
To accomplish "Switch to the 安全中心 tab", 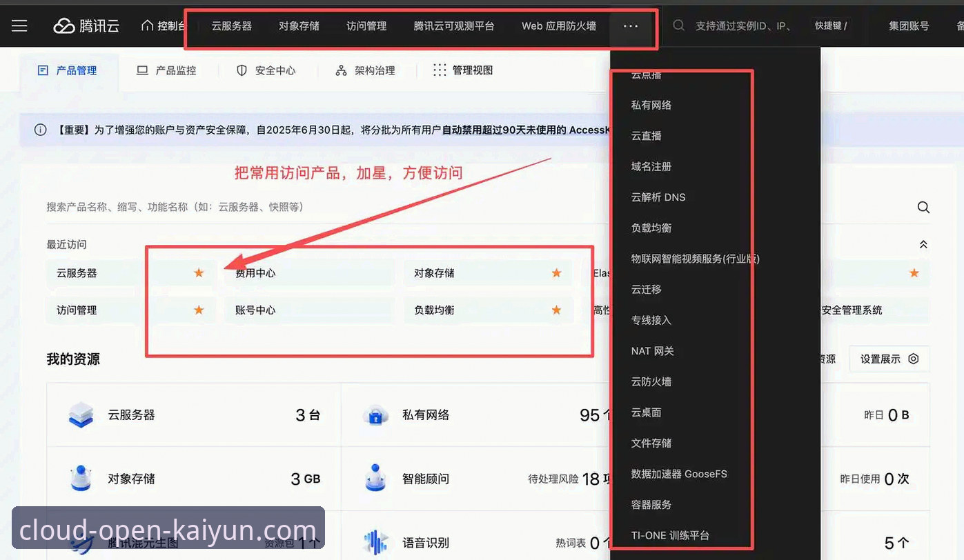I will click(266, 70).
